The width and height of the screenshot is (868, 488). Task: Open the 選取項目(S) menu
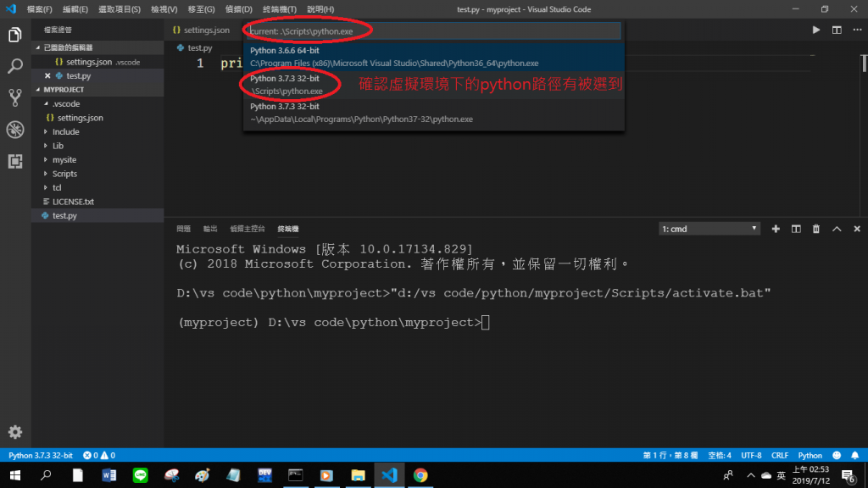point(120,9)
